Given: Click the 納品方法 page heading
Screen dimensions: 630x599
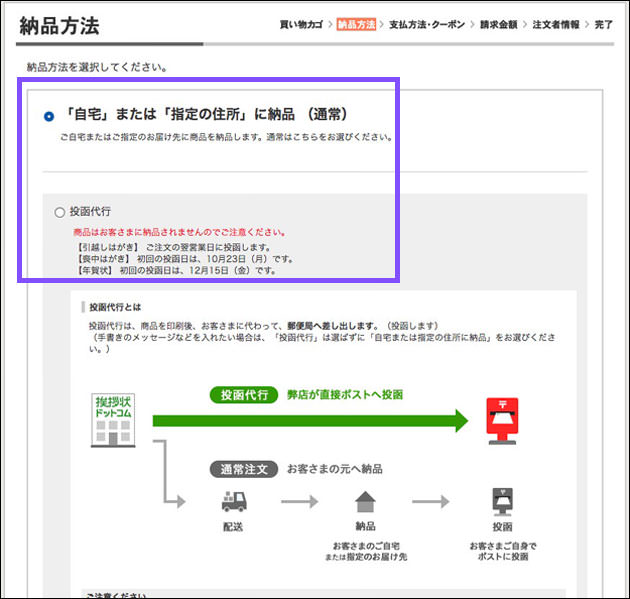Looking at the screenshot, I should point(59,26).
